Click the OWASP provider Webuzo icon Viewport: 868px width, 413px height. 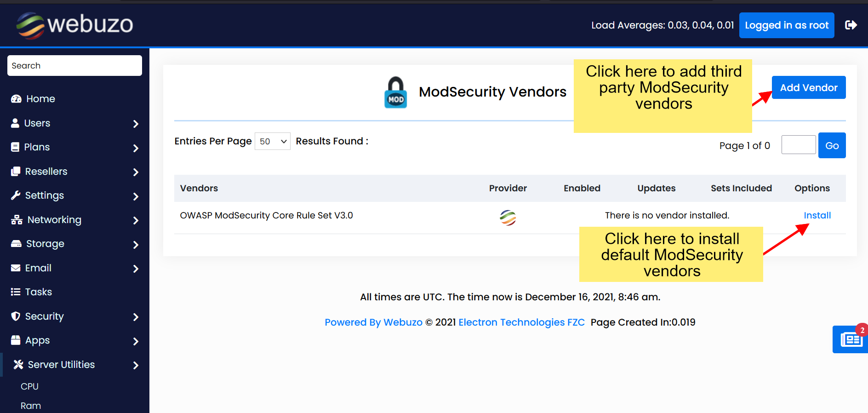tap(508, 217)
